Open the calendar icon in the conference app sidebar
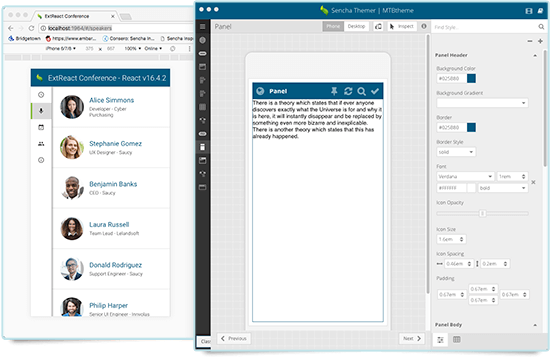The width and height of the screenshot is (550, 362). 41,127
